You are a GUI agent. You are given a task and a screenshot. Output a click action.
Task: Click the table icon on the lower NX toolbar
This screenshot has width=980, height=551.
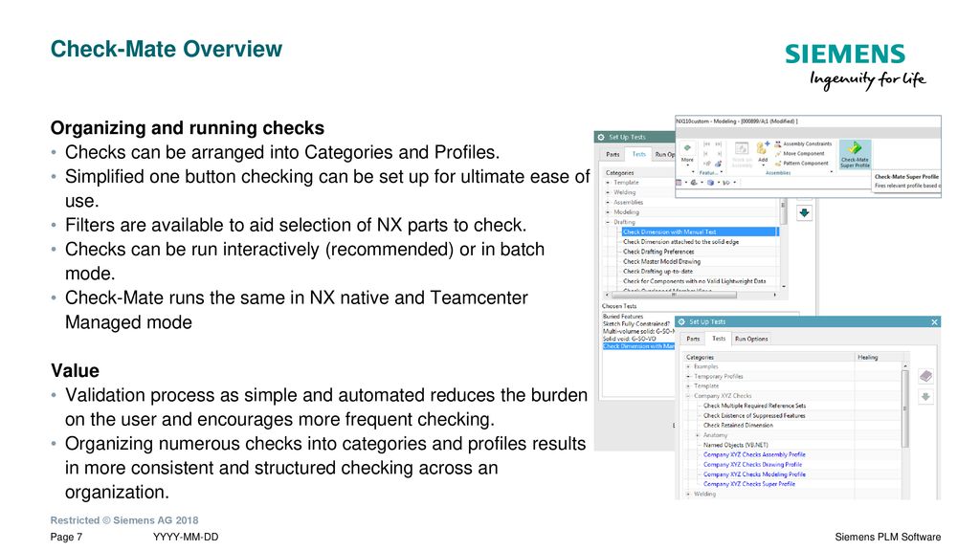(679, 183)
